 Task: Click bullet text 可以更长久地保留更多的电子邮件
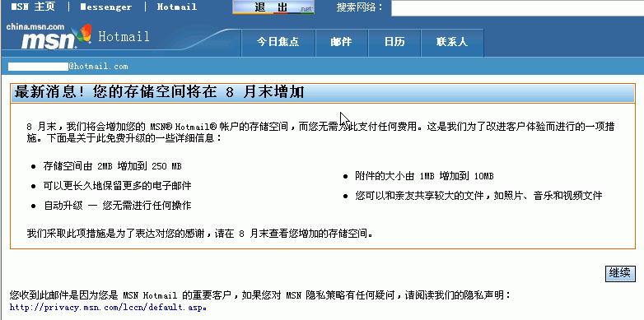click(118, 186)
